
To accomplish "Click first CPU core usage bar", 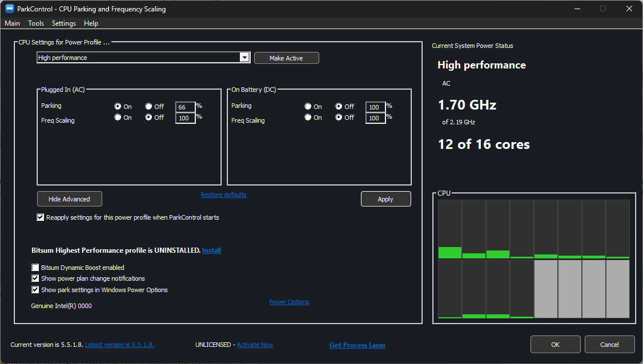I will click(450, 229).
